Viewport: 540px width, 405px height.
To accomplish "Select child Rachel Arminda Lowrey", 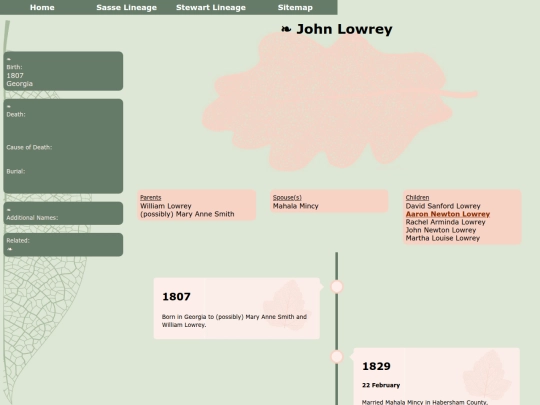I will [445, 222].
